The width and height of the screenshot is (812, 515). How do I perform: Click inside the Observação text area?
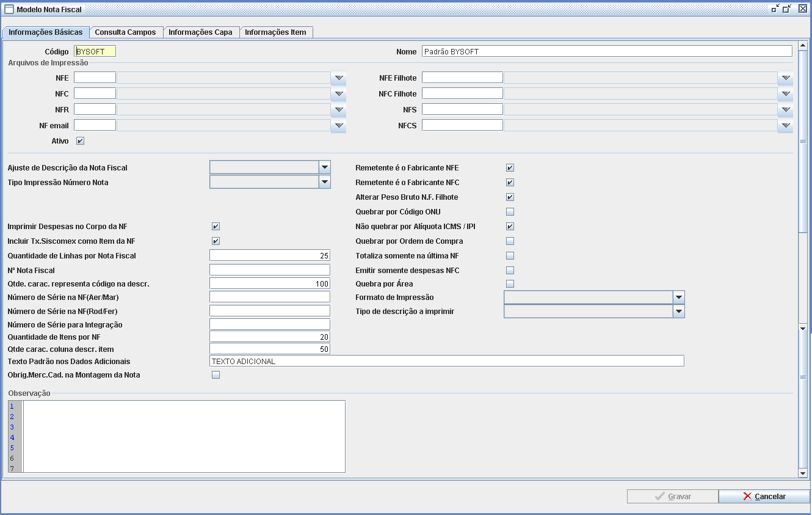tap(184, 437)
